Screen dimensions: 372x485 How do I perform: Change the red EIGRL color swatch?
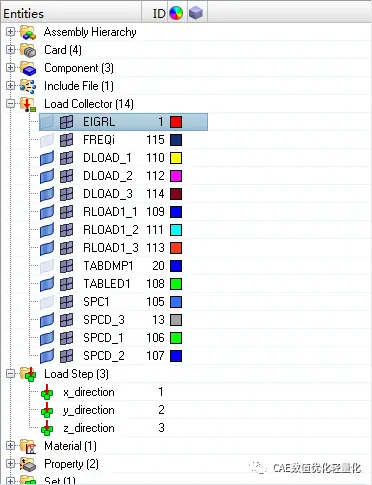(176, 122)
